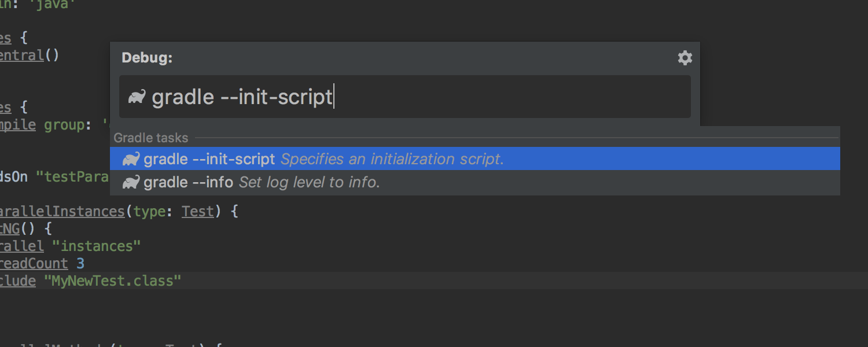
Task: Click the "group:" keyword in the code
Action: click(x=68, y=125)
